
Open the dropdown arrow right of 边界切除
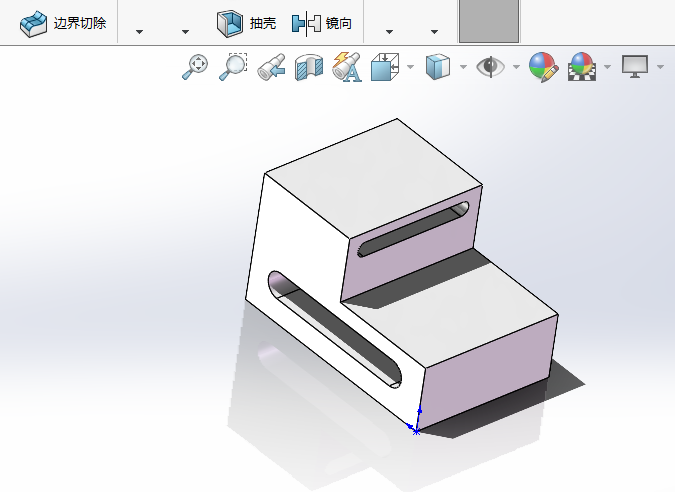[x=139, y=31]
